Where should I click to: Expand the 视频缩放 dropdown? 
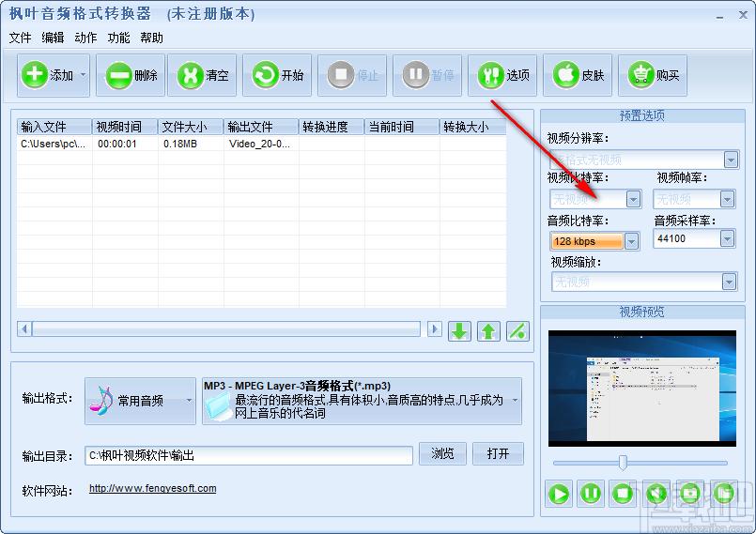[730, 282]
